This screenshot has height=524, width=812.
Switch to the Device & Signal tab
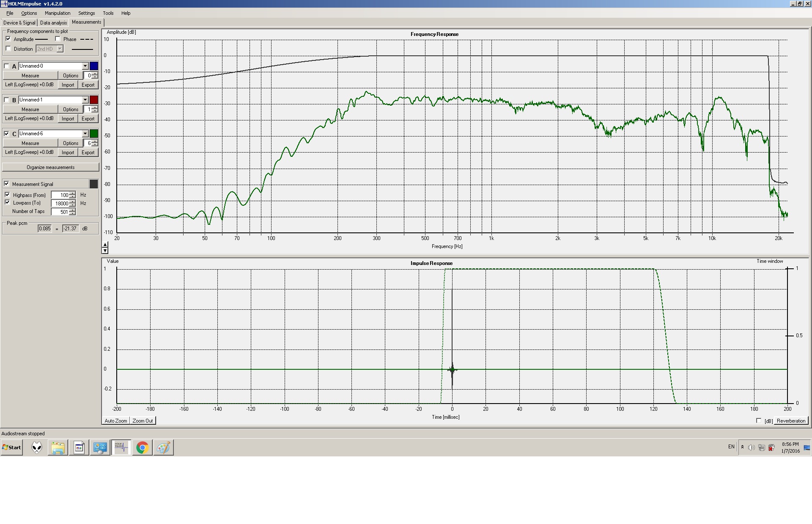point(19,23)
